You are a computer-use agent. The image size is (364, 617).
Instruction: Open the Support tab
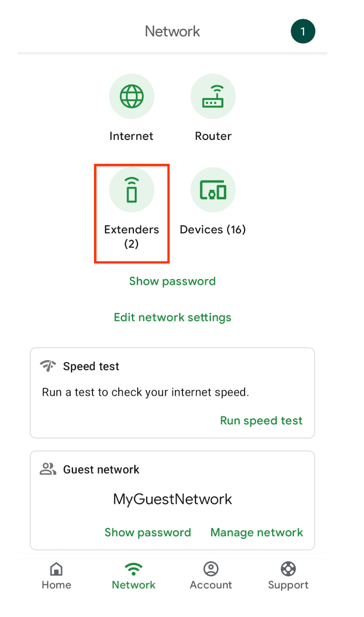pyautogui.click(x=288, y=576)
